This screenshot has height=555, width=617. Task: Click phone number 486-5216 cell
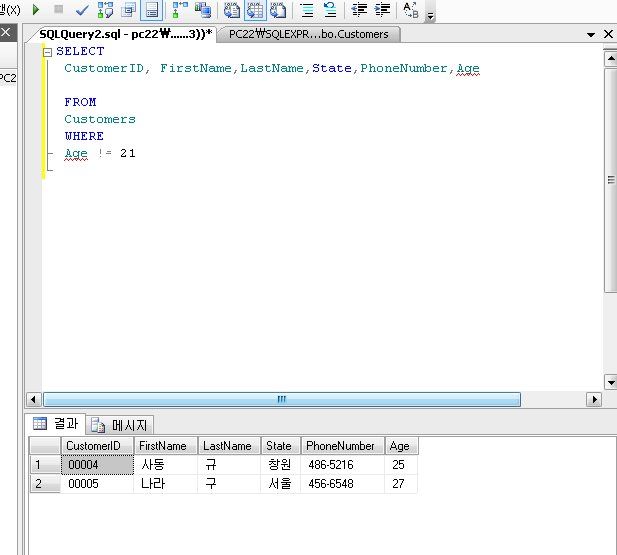pos(343,465)
